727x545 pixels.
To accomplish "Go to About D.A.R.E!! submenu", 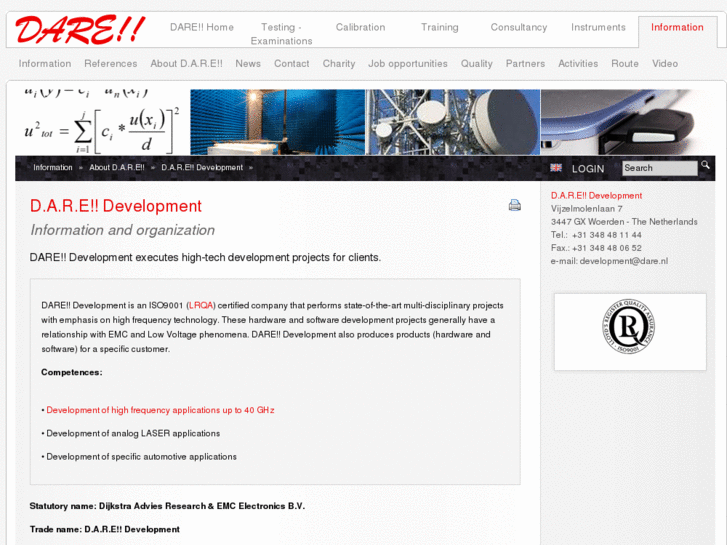I will pos(186,64).
